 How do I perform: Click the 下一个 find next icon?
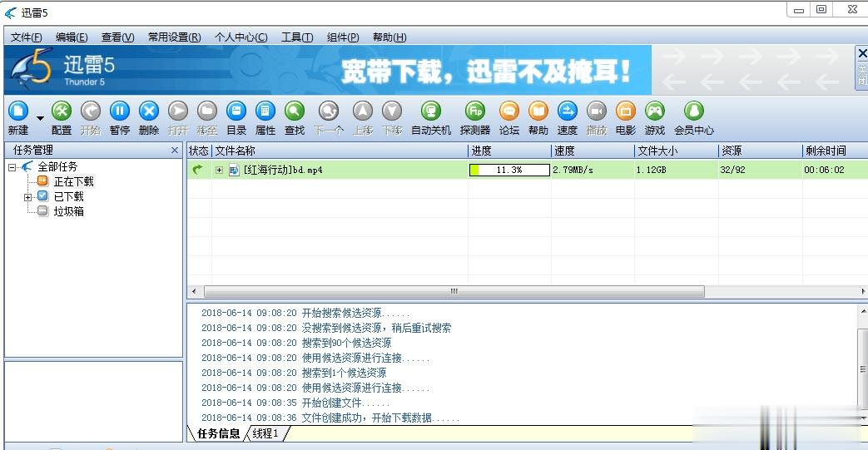(x=329, y=111)
